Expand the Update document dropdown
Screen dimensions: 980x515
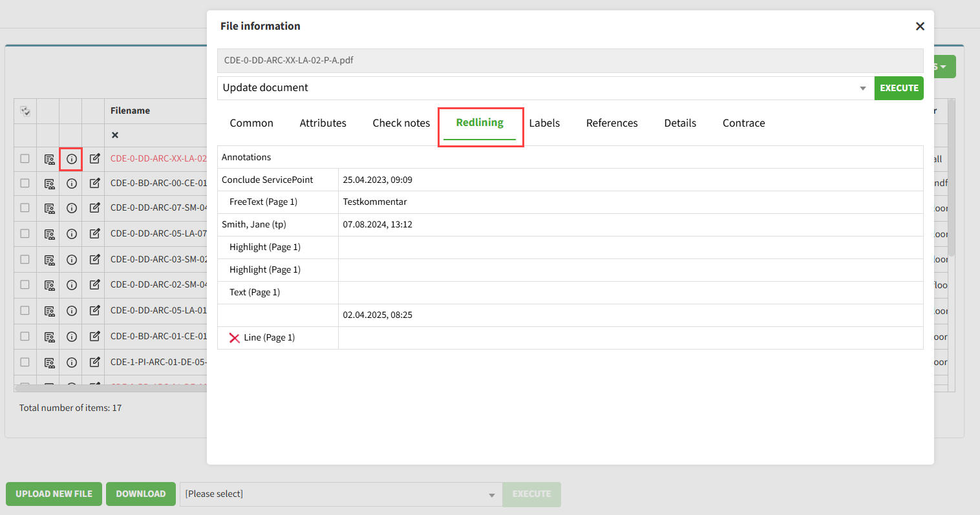click(862, 89)
